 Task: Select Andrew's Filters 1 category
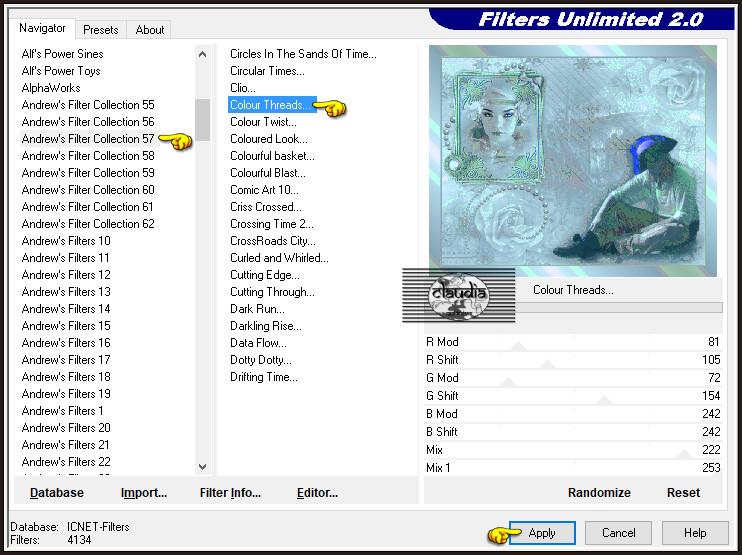(x=62, y=412)
